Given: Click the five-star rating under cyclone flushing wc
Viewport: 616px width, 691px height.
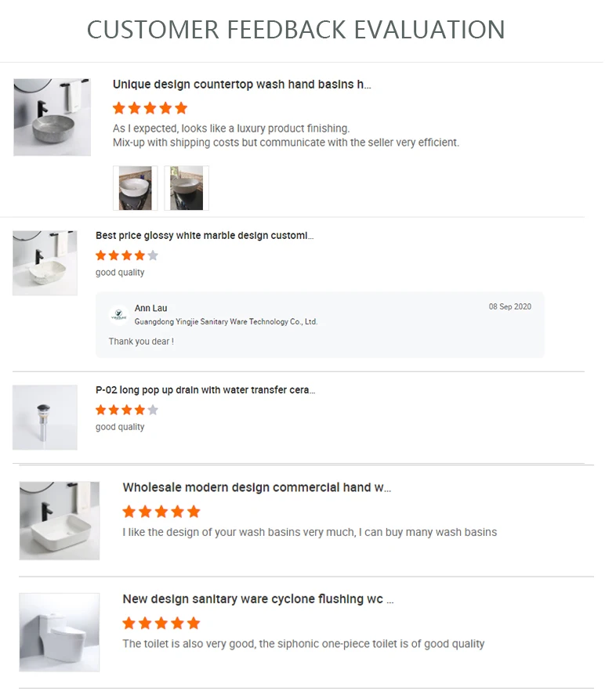Looking at the screenshot, I should (161, 624).
